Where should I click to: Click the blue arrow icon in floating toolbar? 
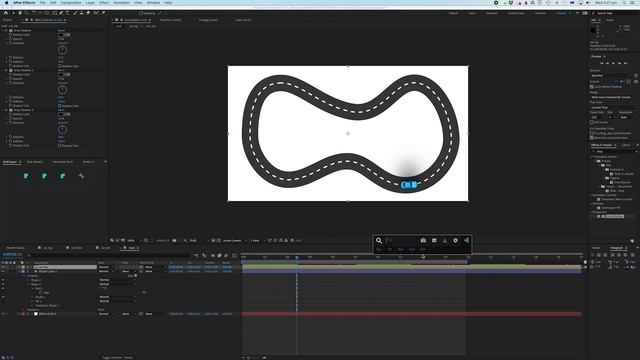467,240
